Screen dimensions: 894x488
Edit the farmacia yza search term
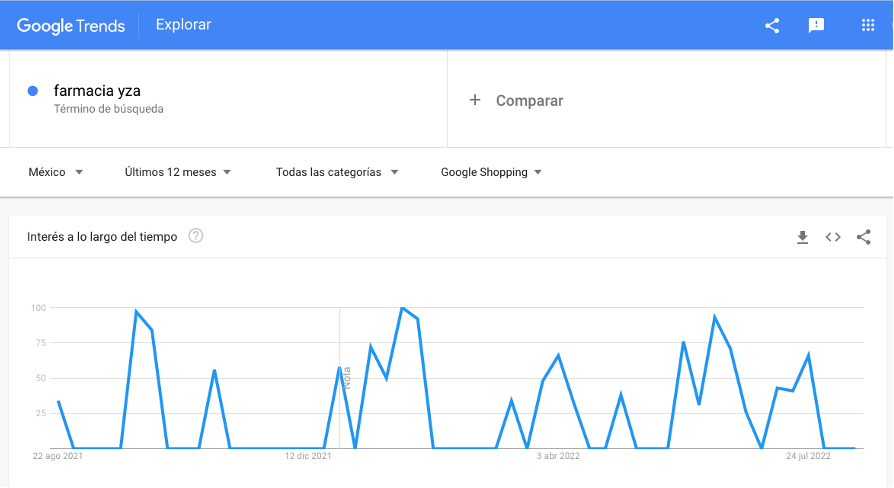[97, 91]
